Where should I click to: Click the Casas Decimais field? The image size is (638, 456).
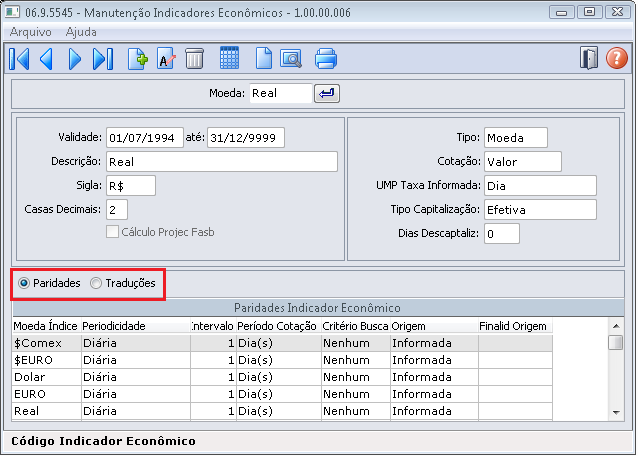click(117, 210)
